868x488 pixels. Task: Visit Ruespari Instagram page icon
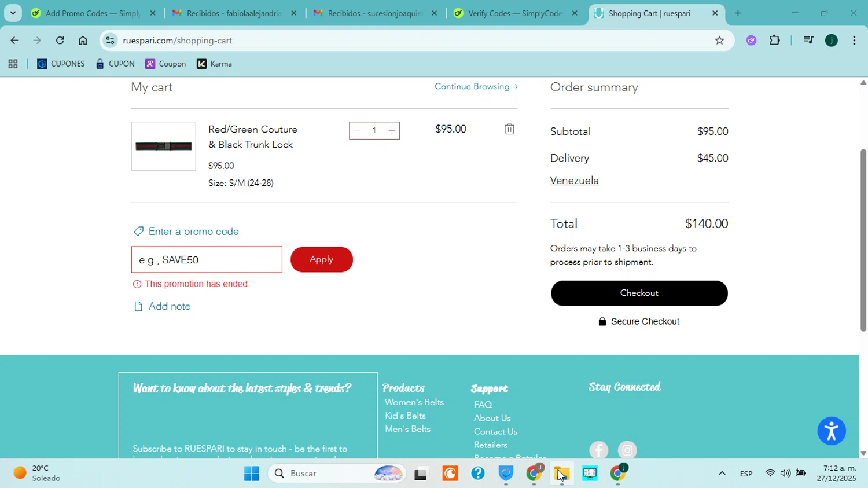(x=627, y=450)
